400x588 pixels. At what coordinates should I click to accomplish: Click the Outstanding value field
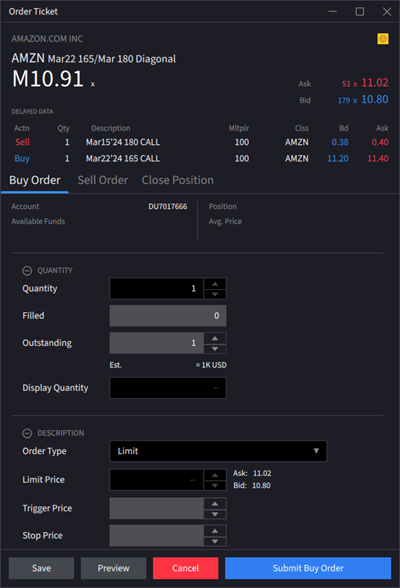[157, 343]
